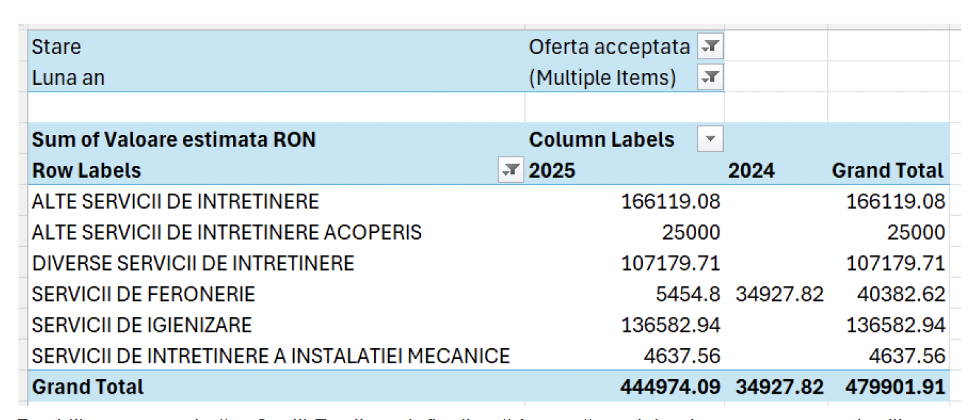Click the 'DIVERSE SERVICII DE INTRETINERE' row label
Viewport: 980px width, 420px height.
click(x=193, y=263)
